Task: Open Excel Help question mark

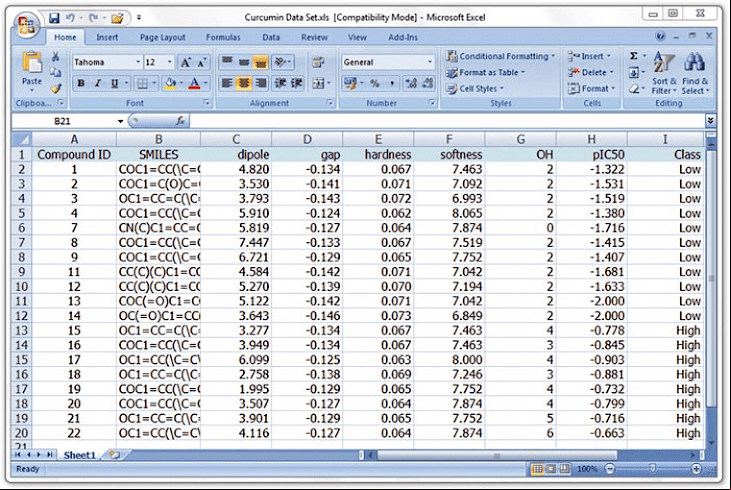Action: pos(660,36)
